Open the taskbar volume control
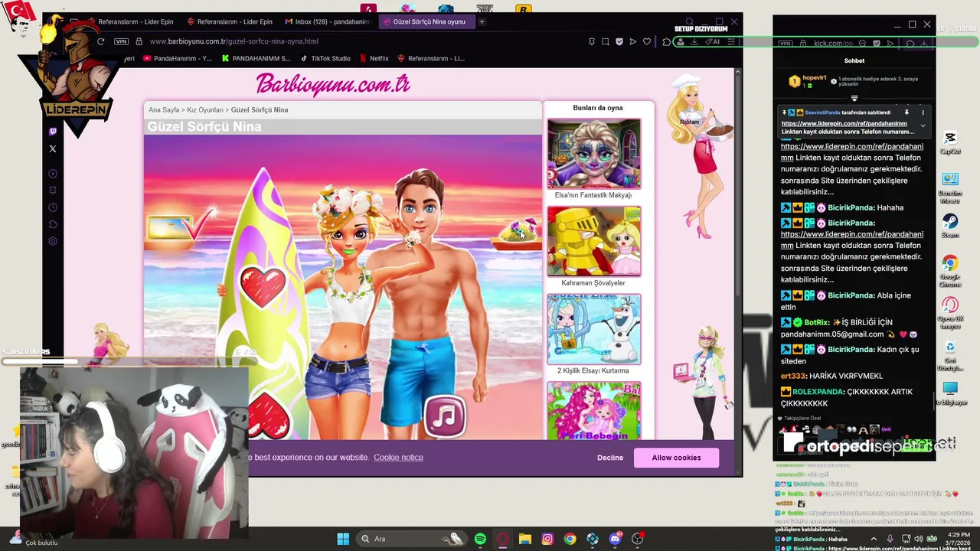 tap(919, 539)
